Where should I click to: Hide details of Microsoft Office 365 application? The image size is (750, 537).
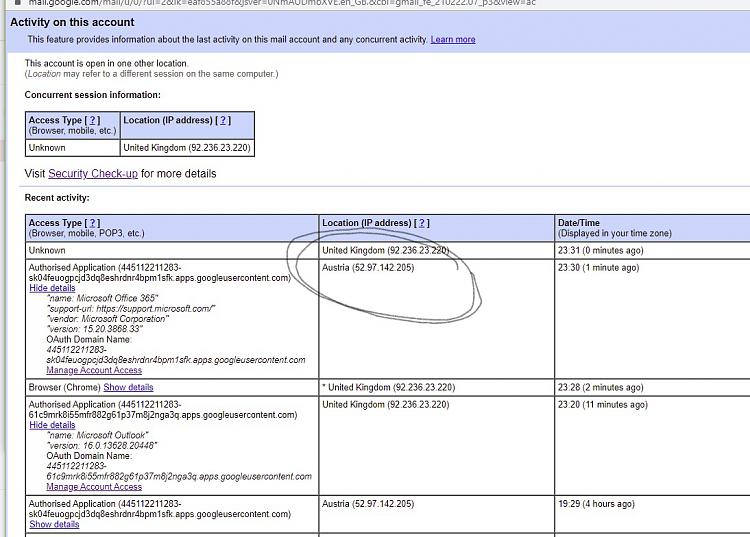[x=52, y=288]
